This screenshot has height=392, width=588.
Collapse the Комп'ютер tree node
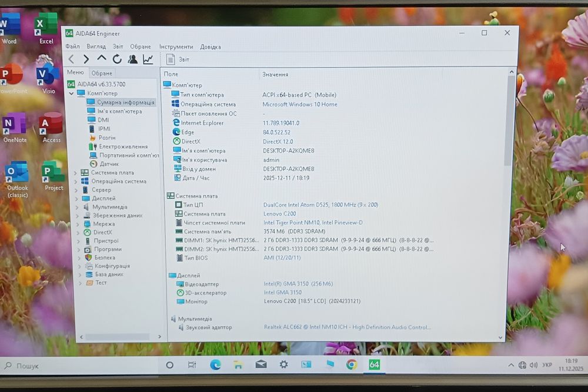(71, 93)
